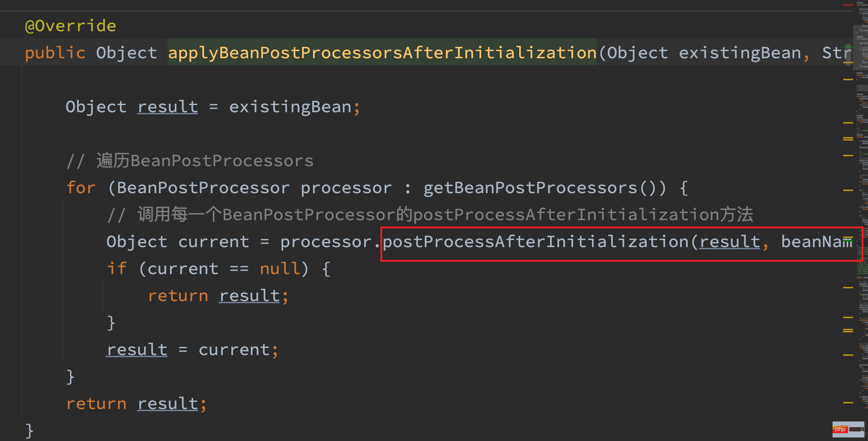Click the red error stripe atop scrollbar
The image size is (868, 441).
click(x=848, y=5)
